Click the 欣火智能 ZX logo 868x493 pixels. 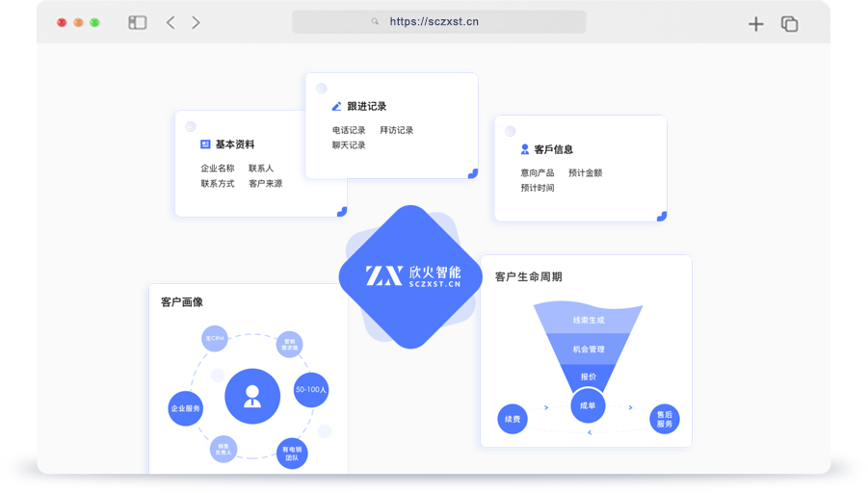411,276
